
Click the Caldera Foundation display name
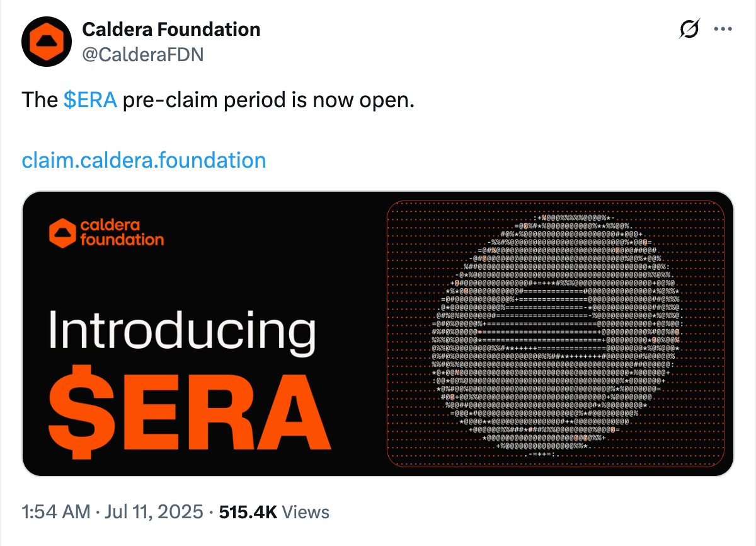point(171,29)
